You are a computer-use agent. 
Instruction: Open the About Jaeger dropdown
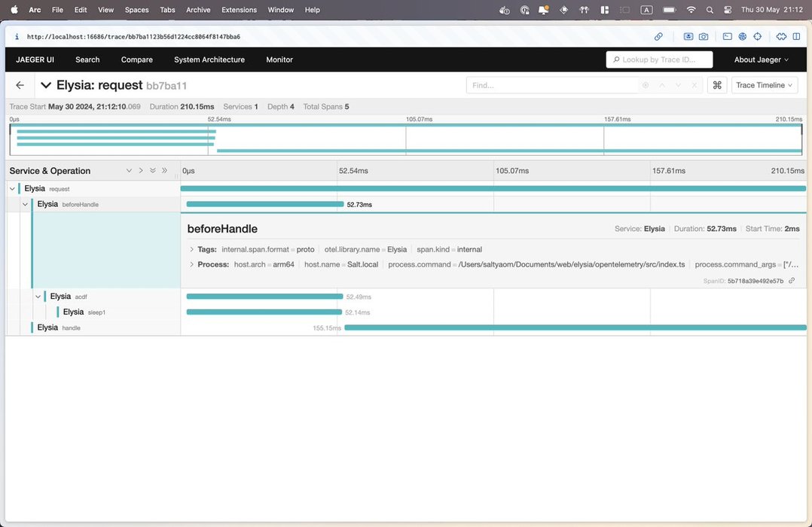762,59
